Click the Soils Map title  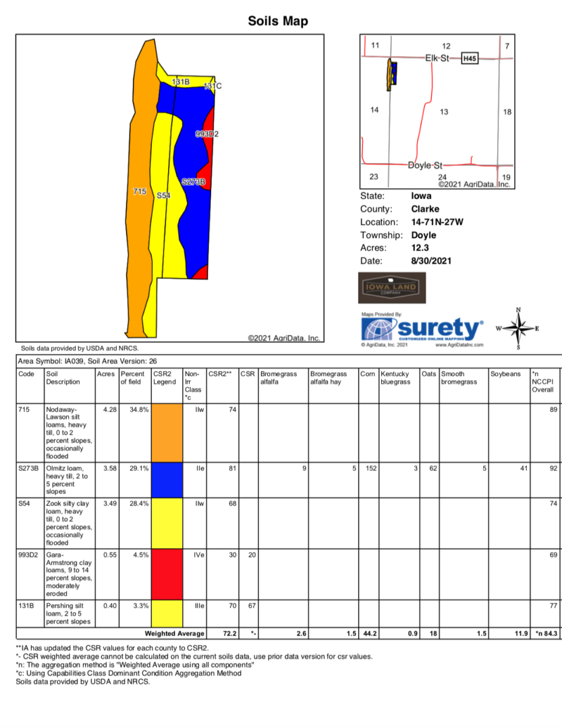[x=278, y=21]
